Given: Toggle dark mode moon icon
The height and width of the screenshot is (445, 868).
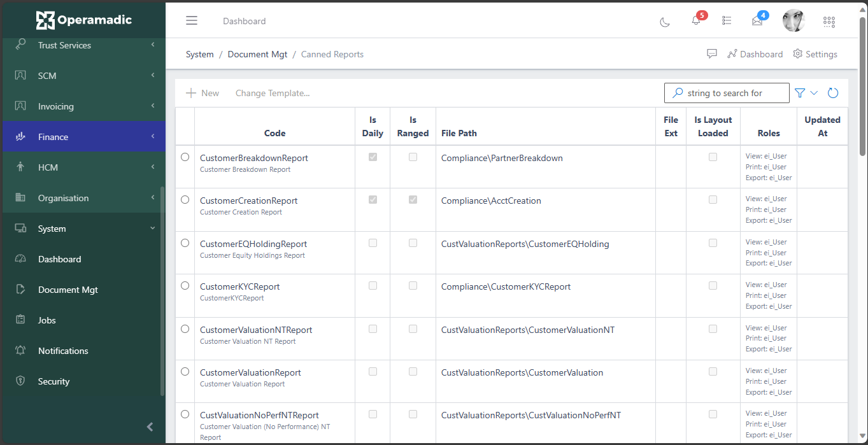Looking at the screenshot, I should (x=664, y=22).
